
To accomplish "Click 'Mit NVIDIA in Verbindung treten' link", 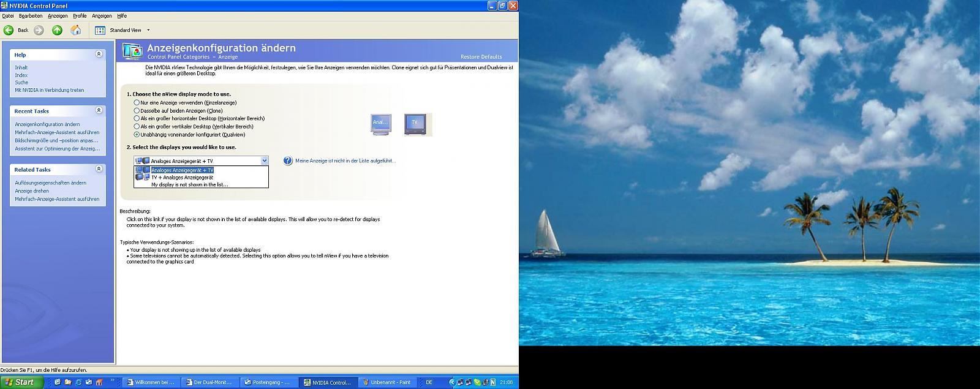I will (50, 90).
